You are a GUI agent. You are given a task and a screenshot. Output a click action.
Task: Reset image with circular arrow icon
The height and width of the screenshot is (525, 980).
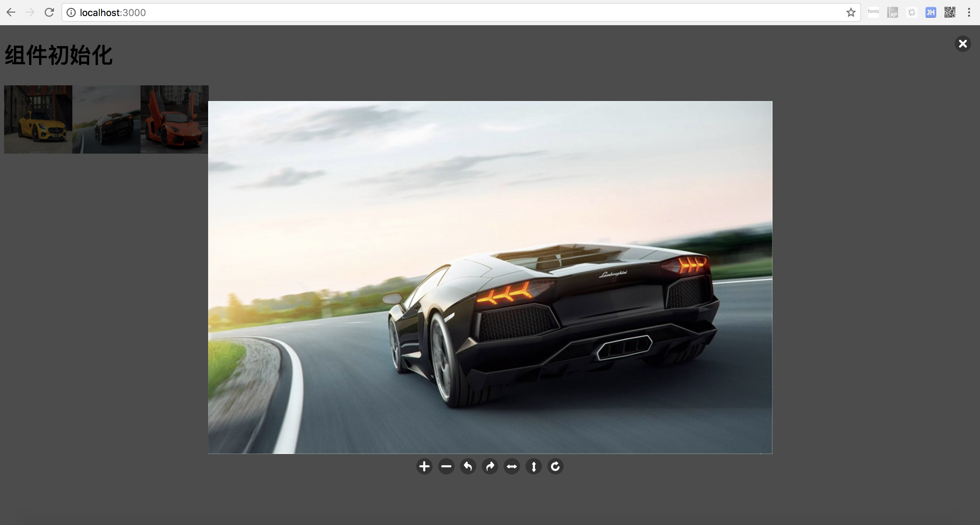tap(556, 466)
